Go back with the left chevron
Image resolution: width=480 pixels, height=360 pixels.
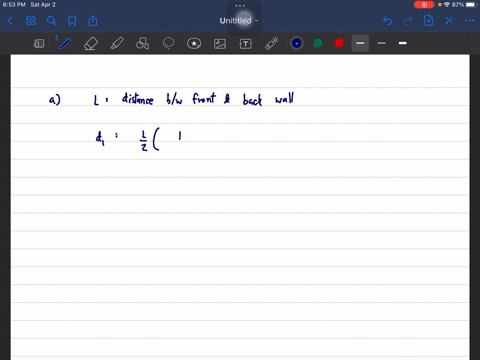[10, 21]
